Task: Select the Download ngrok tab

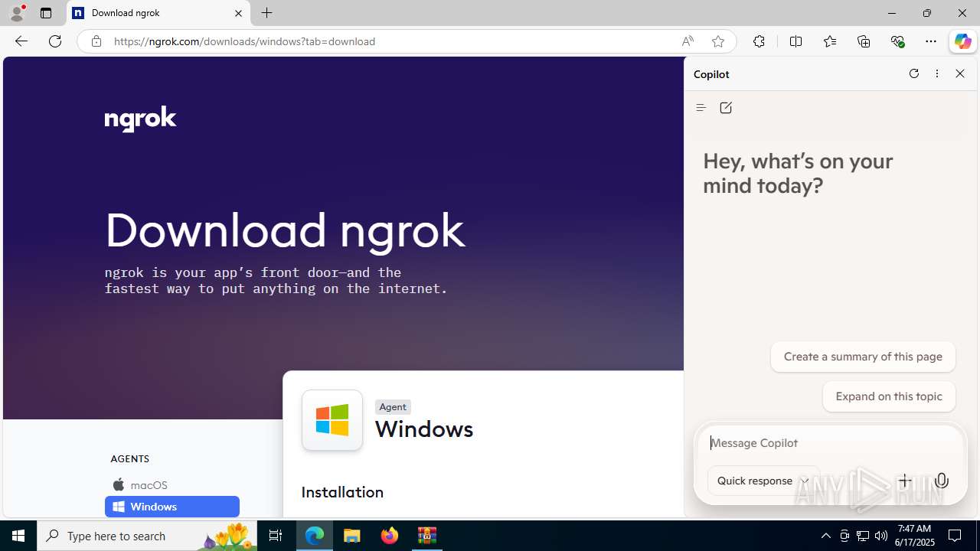Action: click(158, 13)
